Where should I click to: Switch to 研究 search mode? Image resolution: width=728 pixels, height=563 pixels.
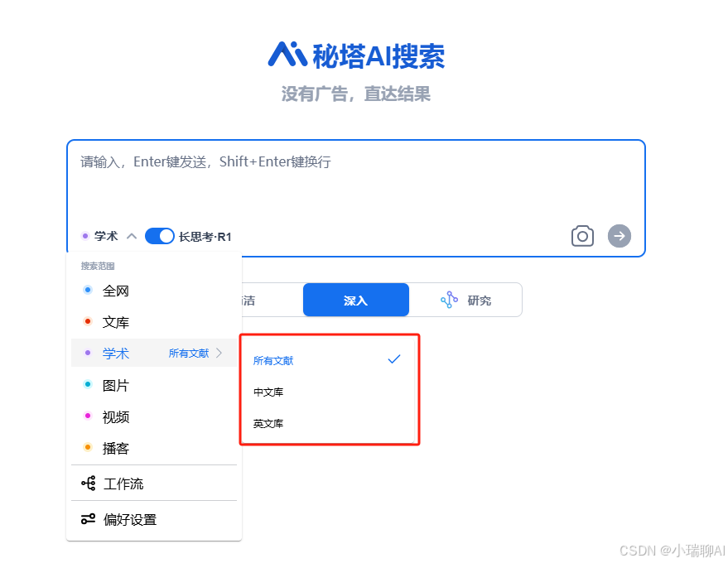[465, 300]
